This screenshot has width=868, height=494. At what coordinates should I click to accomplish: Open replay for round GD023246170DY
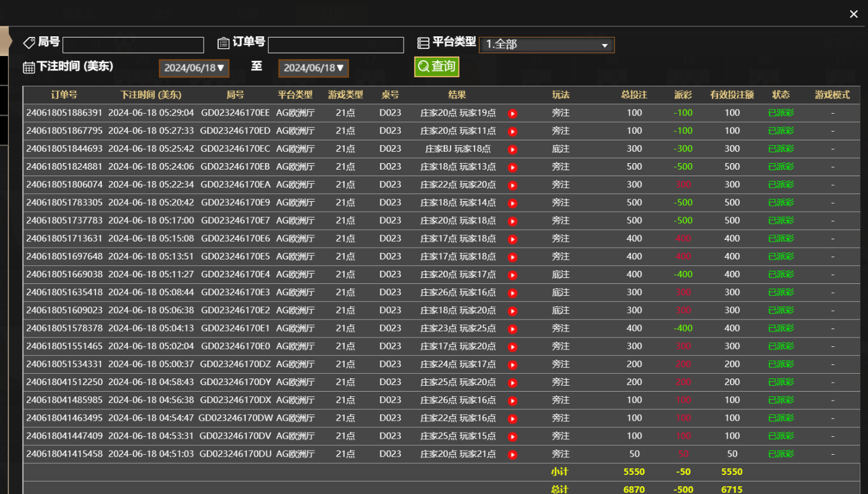click(513, 383)
